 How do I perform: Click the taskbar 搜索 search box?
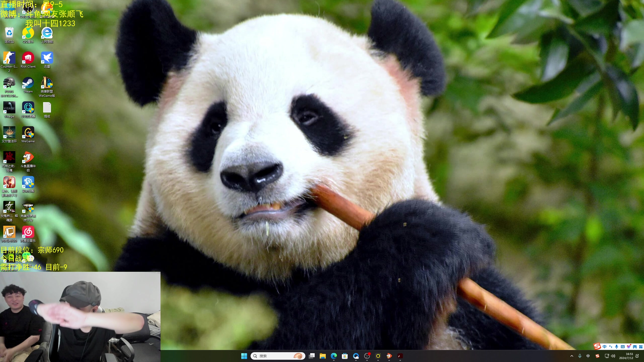point(278,356)
